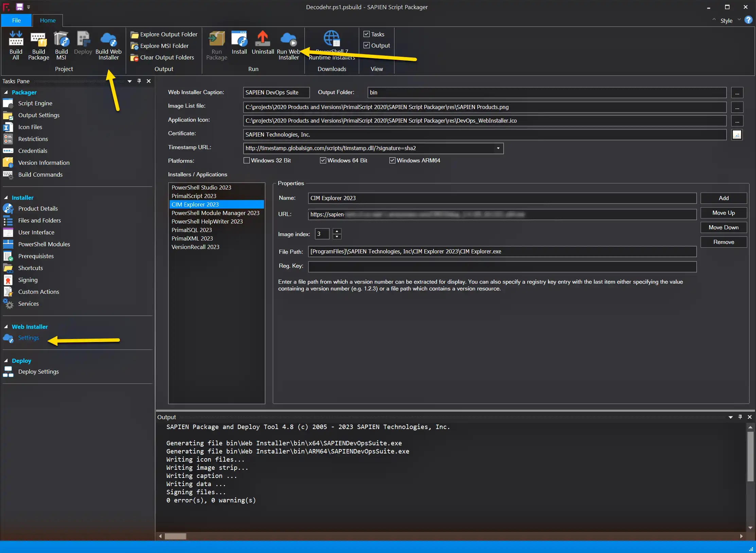Image resolution: width=756 pixels, height=553 pixels.
Task: Click the Build Package icon
Action: point(38,46)
